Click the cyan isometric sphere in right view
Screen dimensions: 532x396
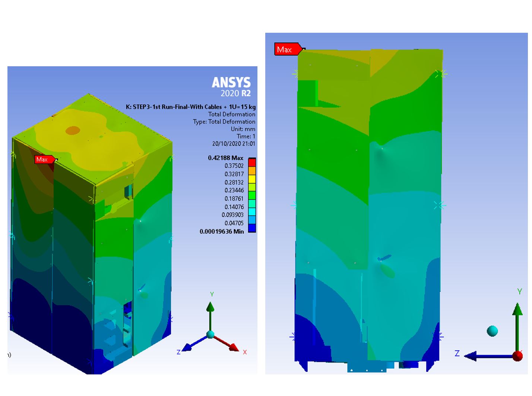[x=493, y=331]
